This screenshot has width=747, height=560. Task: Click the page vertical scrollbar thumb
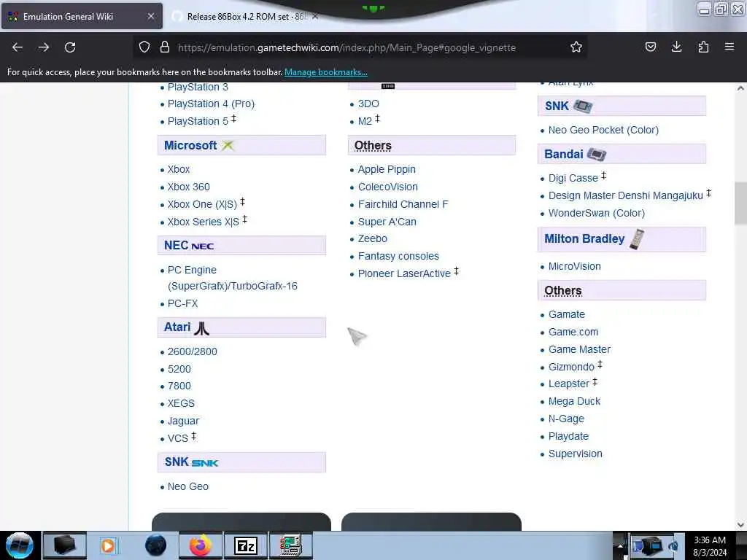740,203
